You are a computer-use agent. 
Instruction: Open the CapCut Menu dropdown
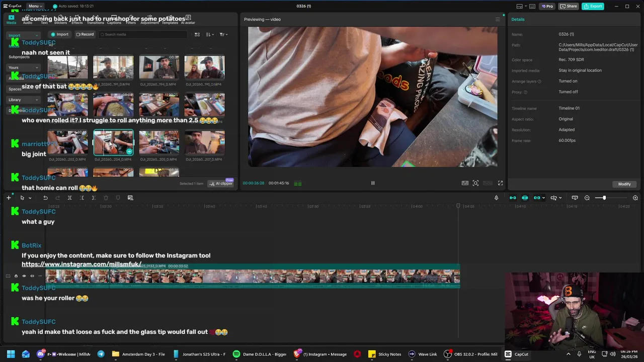(x=35, y=6)
